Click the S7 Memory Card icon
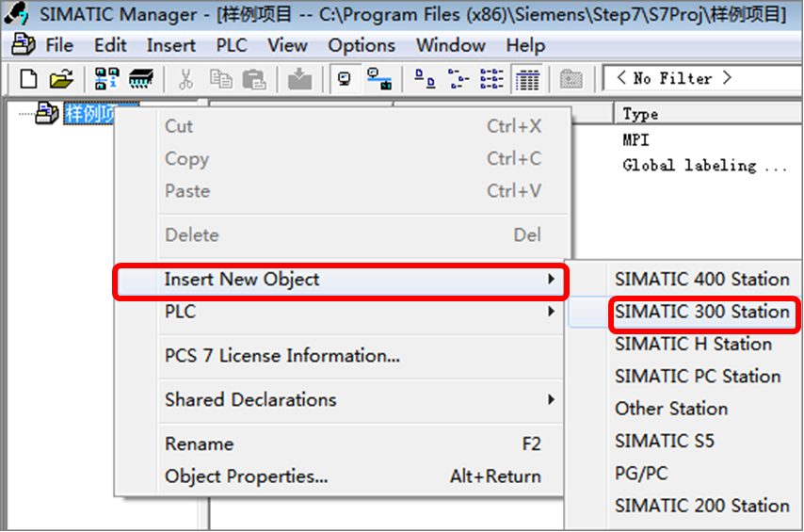The height and width of the screenshot is (532, 804). pos(141,79)
